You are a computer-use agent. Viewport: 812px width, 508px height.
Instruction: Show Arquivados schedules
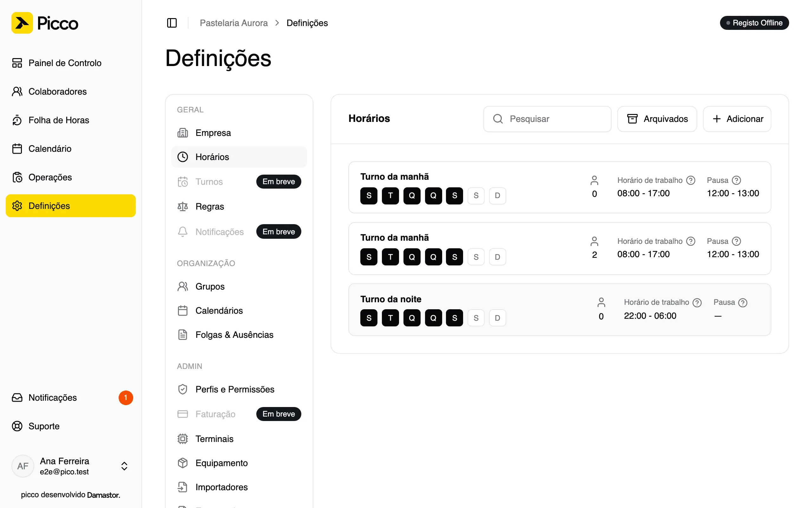657,119
